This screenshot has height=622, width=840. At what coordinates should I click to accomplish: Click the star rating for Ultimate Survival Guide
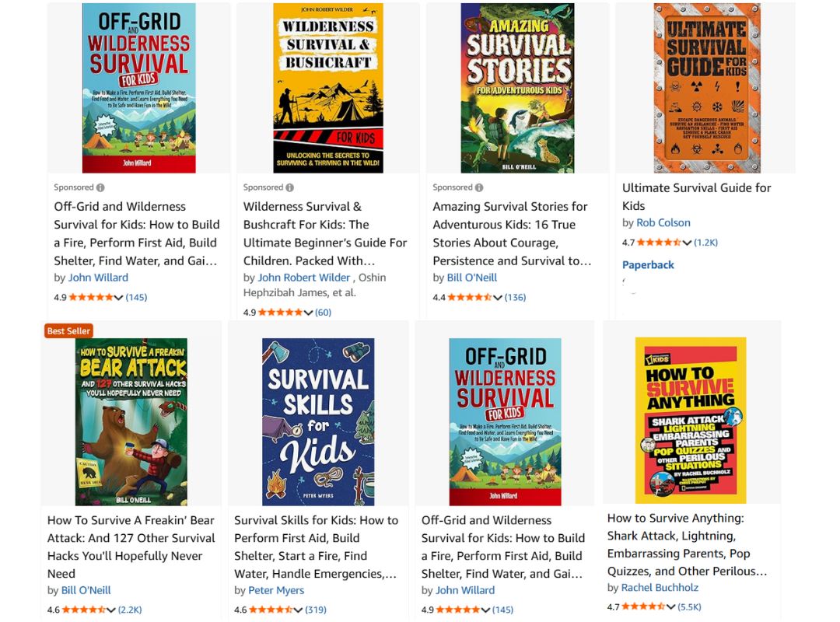pos(659,243)
